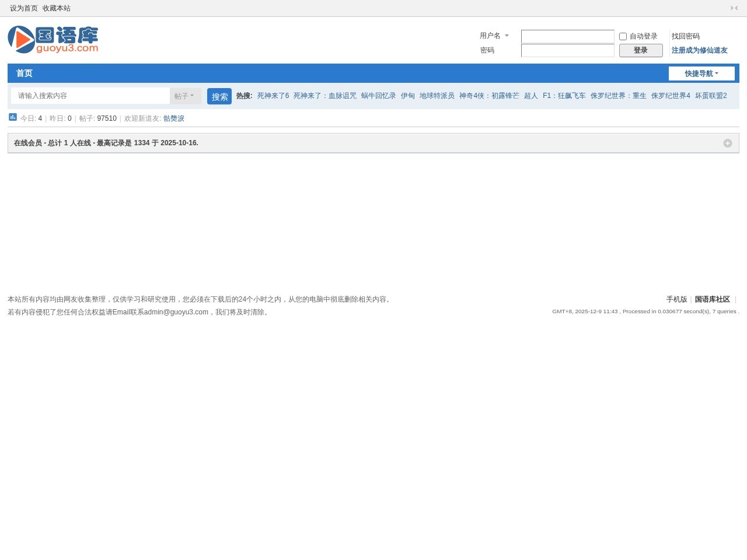The height and width of the screenshot is (560, 747).
Task: Open the 帖子 search type dropdown
Action: tap(184, 96)
